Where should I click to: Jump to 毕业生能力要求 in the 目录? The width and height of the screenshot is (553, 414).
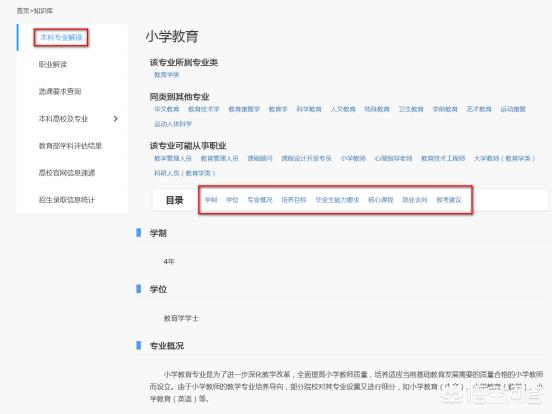[337, 200]
